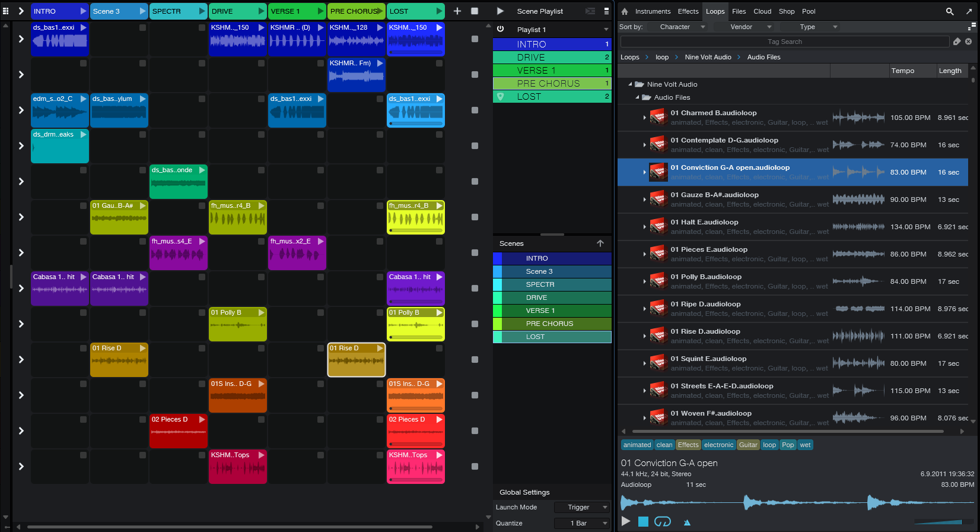Stop the browser preview playback
The image size is (980, 532).
click(x=643, y=521)
